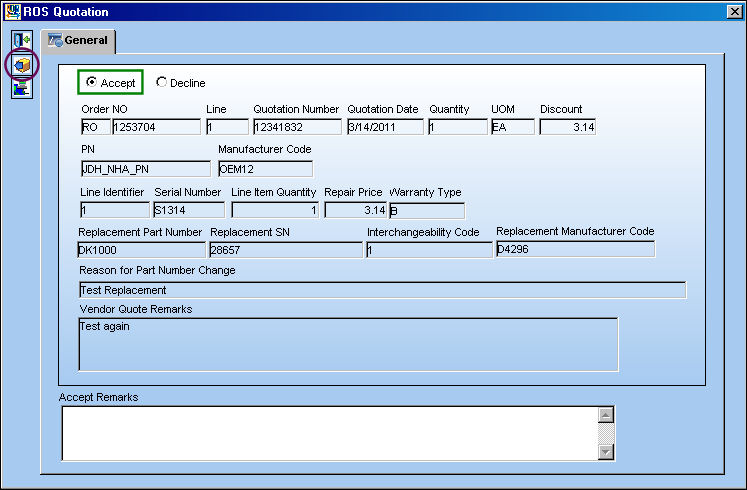The height and width of the screenshot is (490, 747).
Task: Click inside the Accept Remarks text box
Action: point(330,433)
